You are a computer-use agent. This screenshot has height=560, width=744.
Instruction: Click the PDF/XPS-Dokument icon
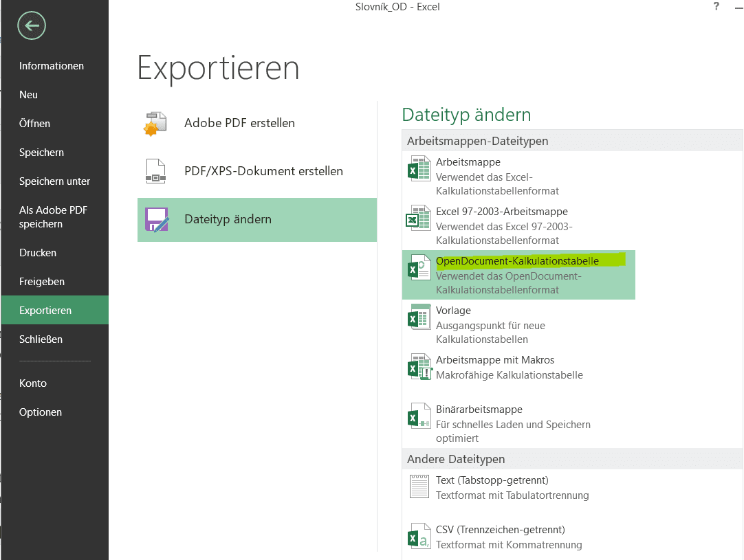click(155, 171)
